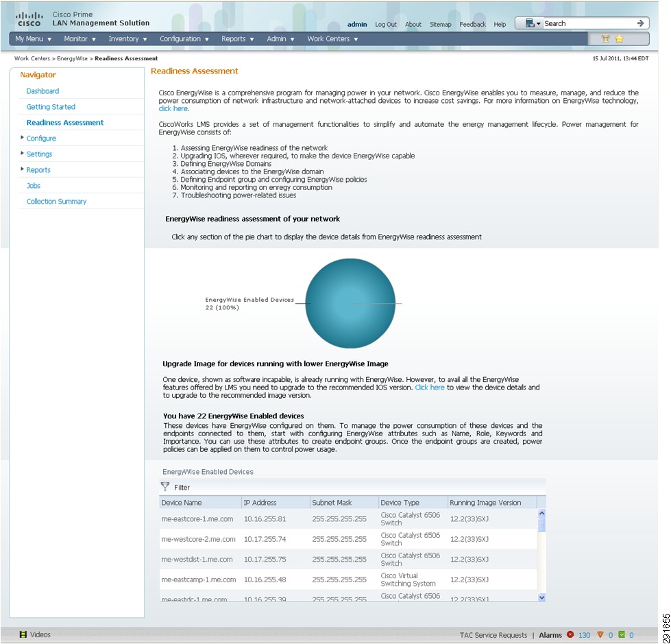The image size is (671, 644).
Task: Click the Filter label above the table
Action: [182, 487]
